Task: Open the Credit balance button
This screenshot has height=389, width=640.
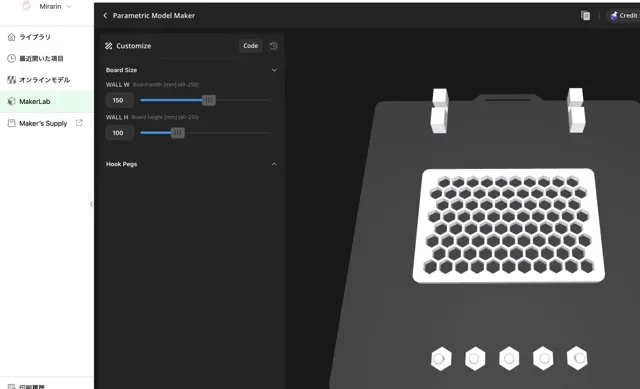Action: pos(624,16)
